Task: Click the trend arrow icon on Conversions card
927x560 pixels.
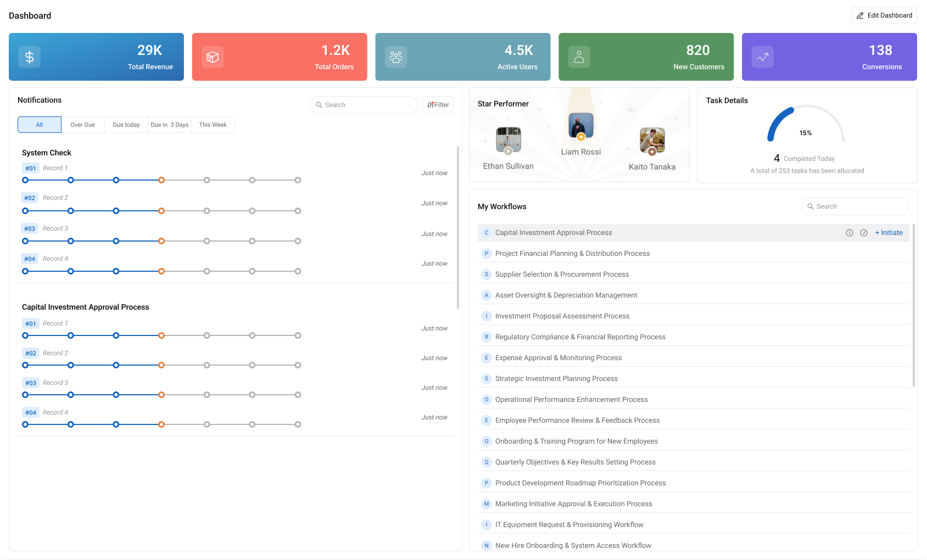Action: 763,57
